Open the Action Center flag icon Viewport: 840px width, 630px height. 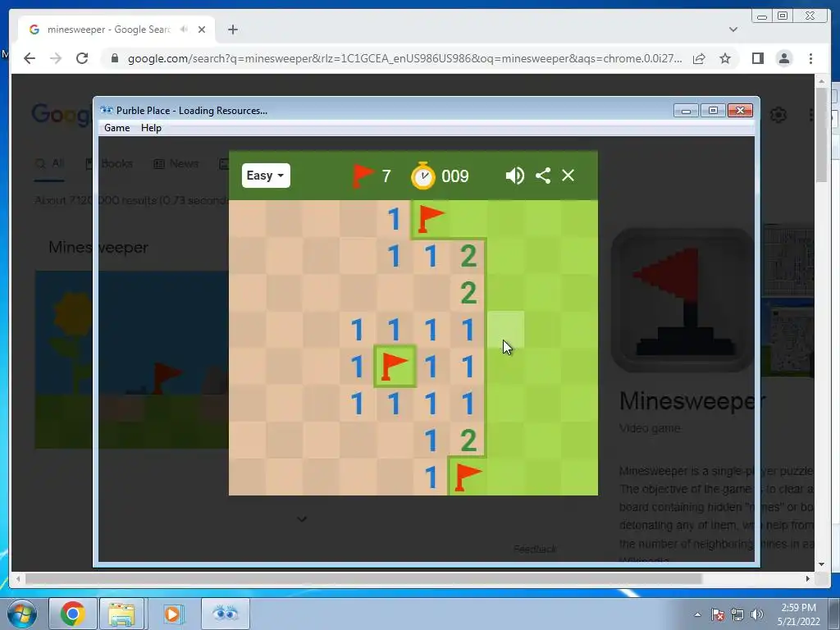pyautogui.click(x=718, y=614)
